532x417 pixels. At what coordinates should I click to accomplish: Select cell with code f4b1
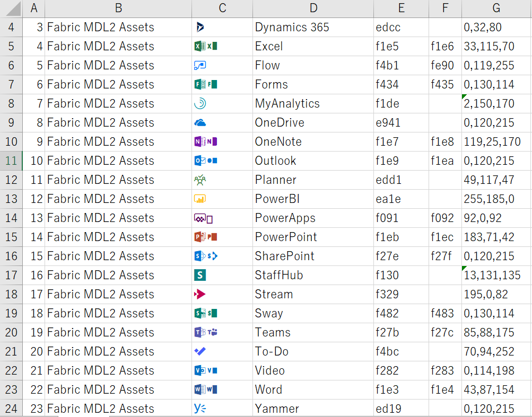[401, 65]
